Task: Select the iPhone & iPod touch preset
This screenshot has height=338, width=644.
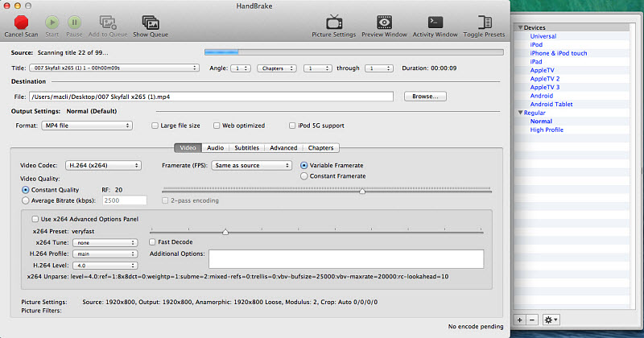Action: point(559,53)
